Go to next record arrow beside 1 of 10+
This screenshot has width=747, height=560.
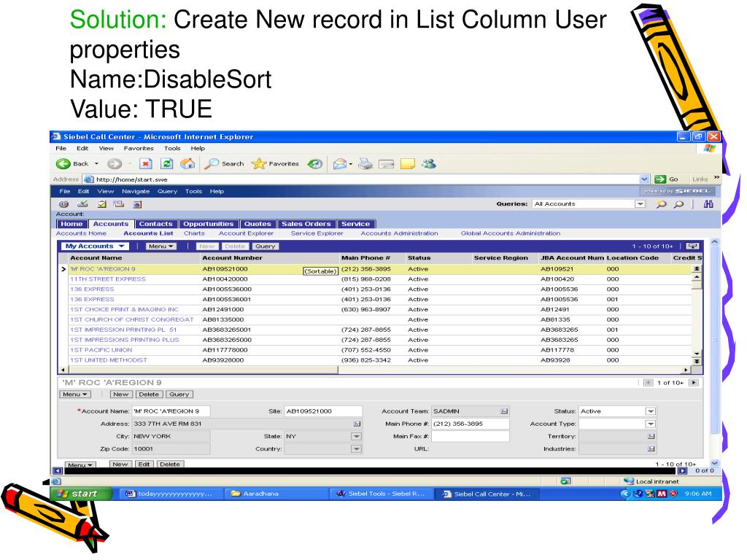coord(694,382)
